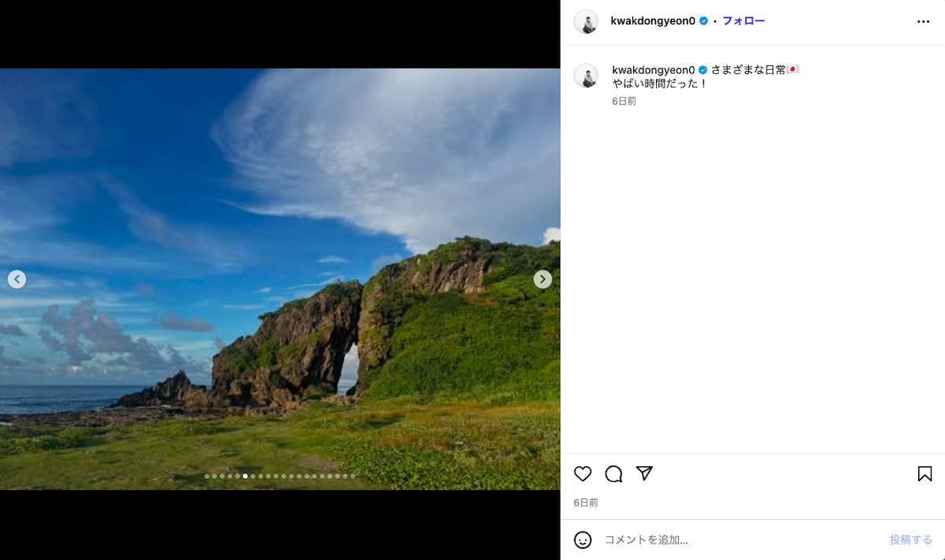
Task: Open comments with the speech bubble icon
Action: click(613, 474)
